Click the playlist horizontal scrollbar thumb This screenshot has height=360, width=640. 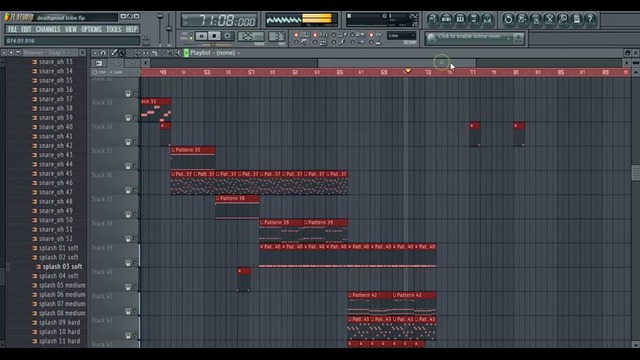tap(397, 63)
